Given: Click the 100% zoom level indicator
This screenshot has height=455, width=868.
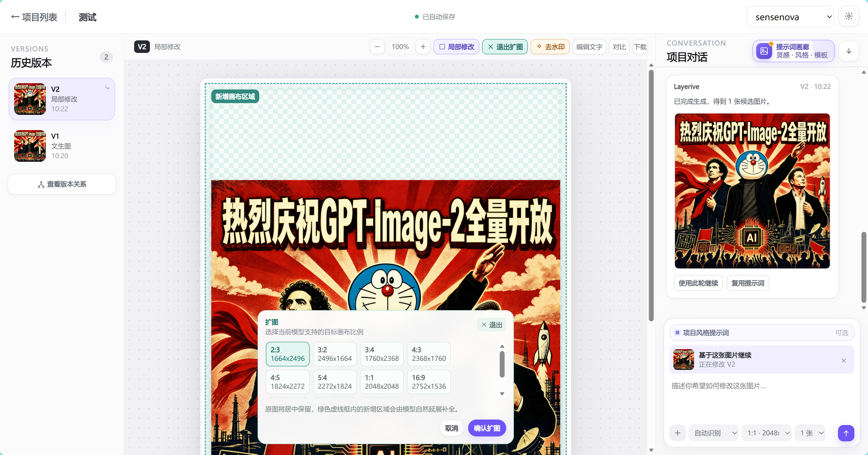Looking at the screenshot, I should click(400, 47).
